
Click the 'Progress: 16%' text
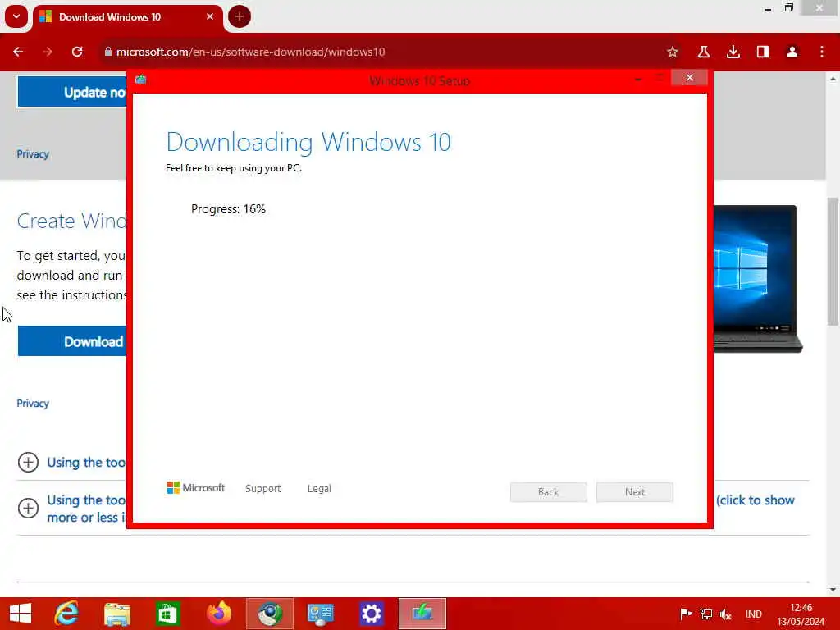(228, 209)
